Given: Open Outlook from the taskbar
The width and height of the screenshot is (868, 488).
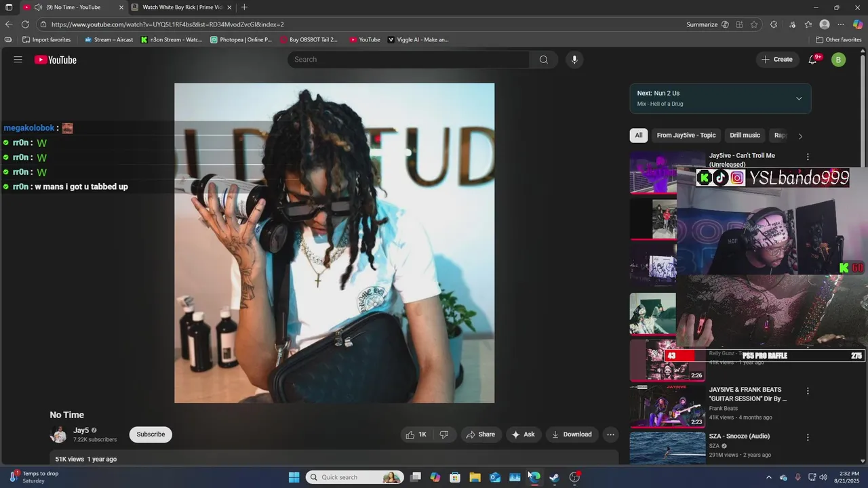Looking at the screenshot, I should (495, 477).
